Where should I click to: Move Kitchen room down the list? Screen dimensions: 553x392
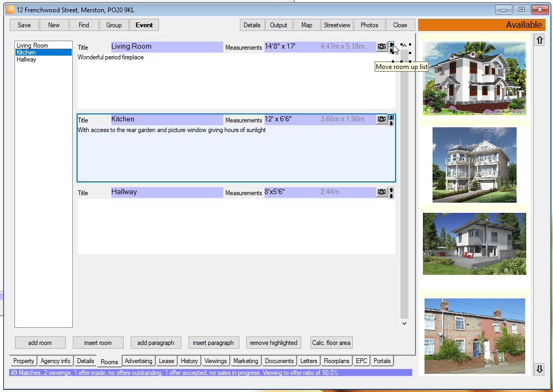click(x=391, y=123)
